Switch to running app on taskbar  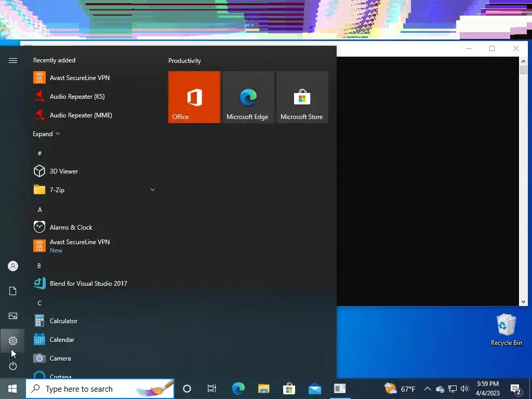pos(340,389)
